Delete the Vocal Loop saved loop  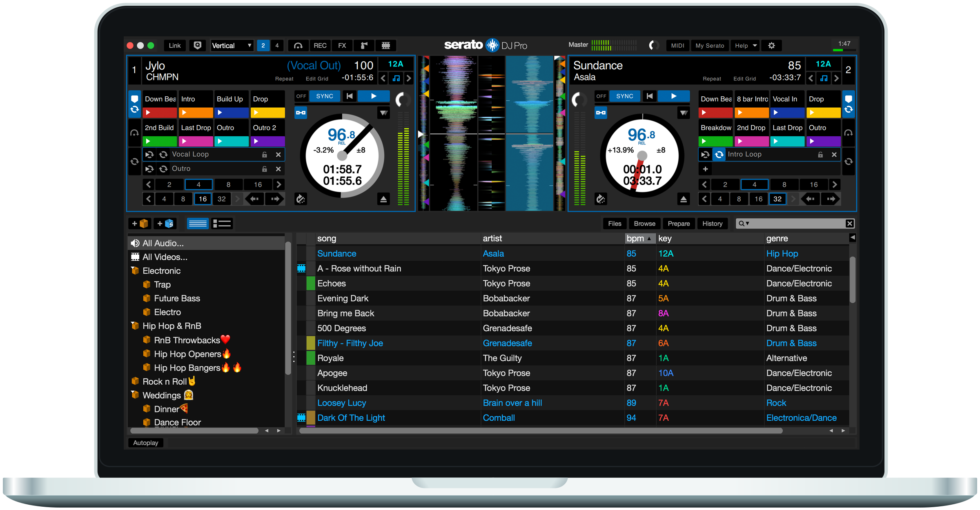pos(278,155)
